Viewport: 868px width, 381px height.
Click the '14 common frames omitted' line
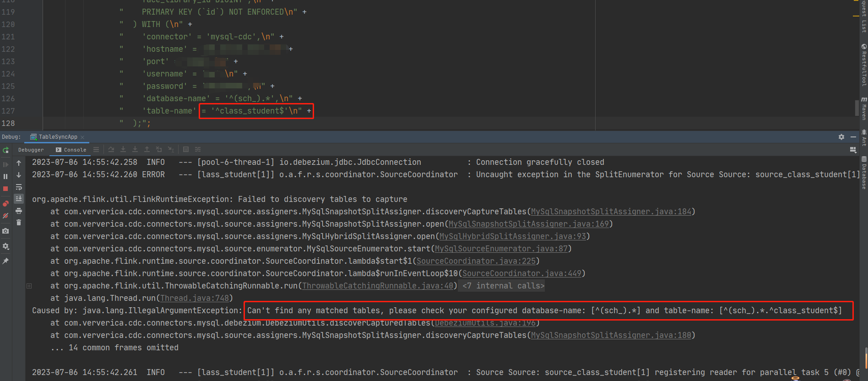(x=114, y=348)
